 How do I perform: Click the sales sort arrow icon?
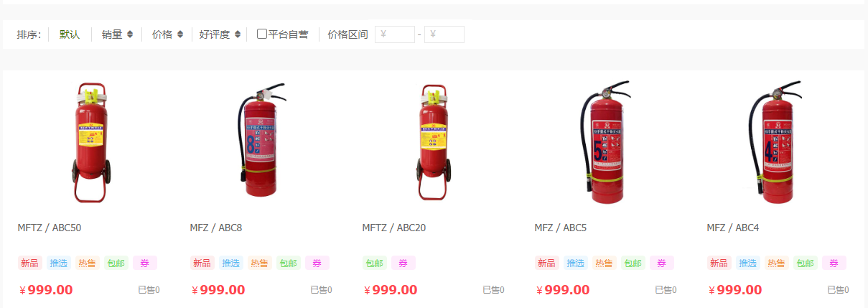[130, 34]
